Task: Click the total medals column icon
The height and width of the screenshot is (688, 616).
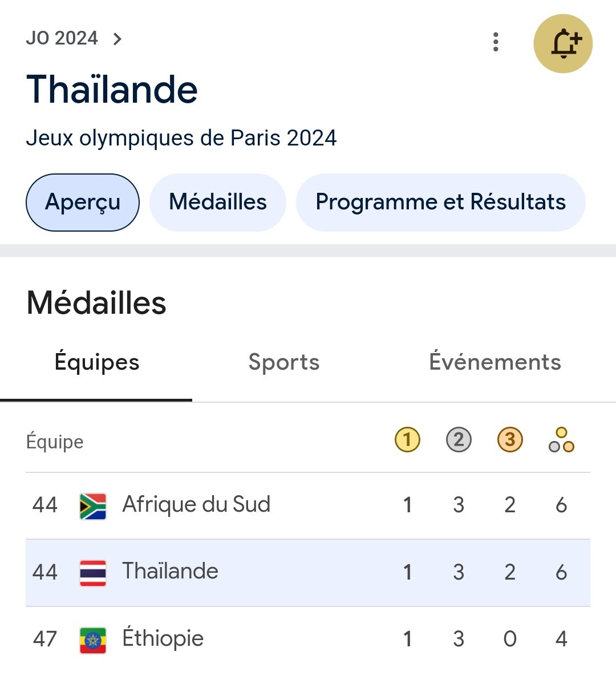Action: 561,440
